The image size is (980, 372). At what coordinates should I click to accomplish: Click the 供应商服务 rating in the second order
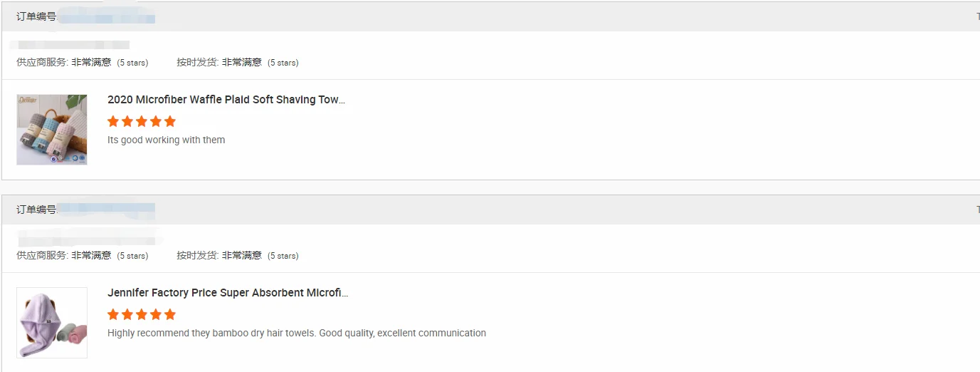pos(82,256)
